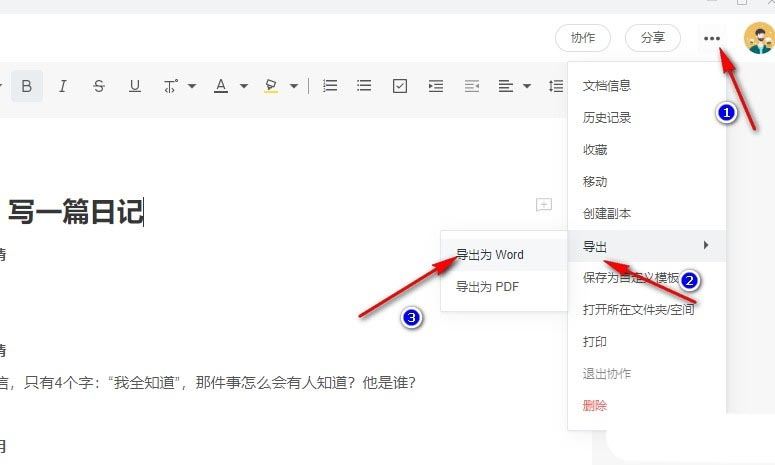Insert bulleted list

(x=364, y=86)
